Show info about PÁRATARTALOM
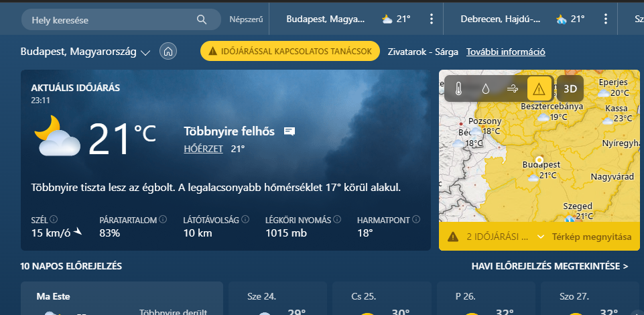644x315 pixels. [x=163, y=219]
